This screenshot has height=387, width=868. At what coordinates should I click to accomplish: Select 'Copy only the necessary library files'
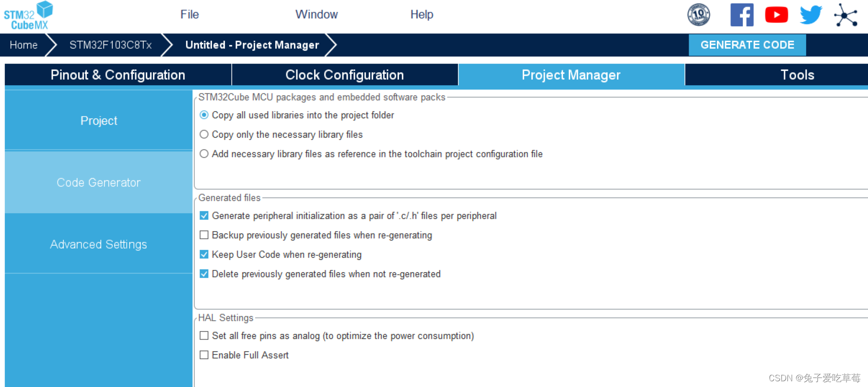tap(204, 135)
